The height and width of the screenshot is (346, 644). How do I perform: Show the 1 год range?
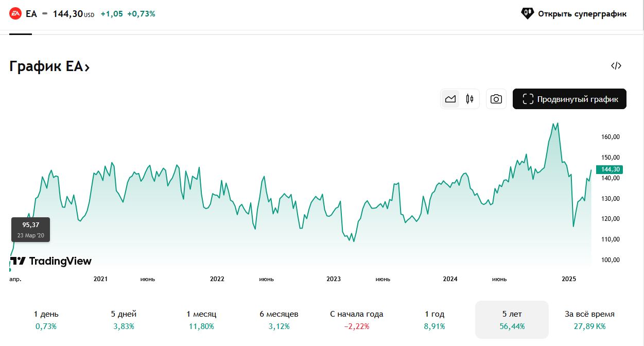coord(434,320)
